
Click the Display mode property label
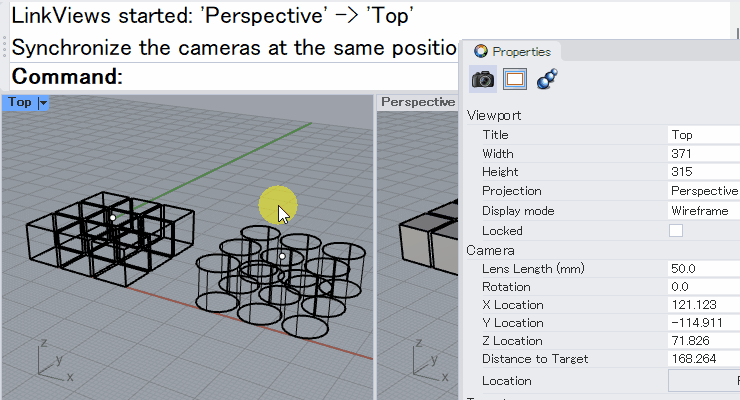pyautogui.click(x=518, y=211)
